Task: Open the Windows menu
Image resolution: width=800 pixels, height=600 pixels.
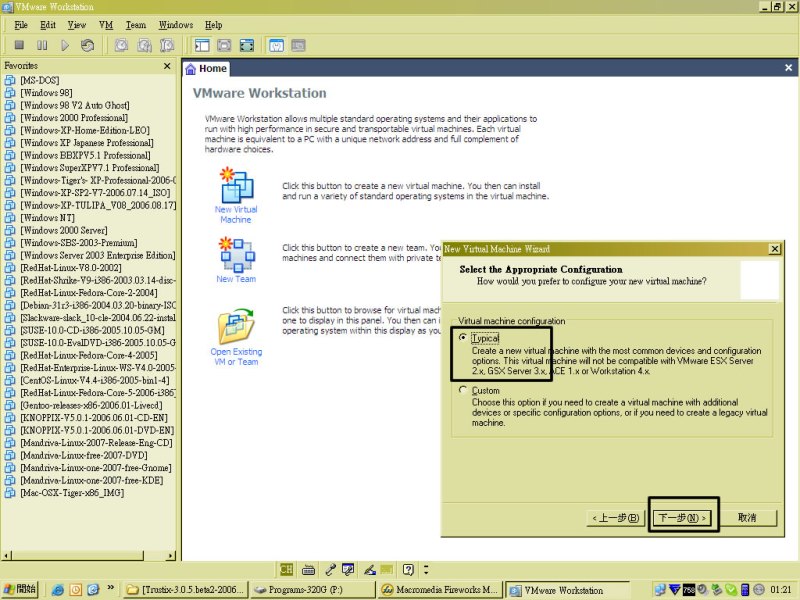Action: pyautogui.click(x=176, y=24)
